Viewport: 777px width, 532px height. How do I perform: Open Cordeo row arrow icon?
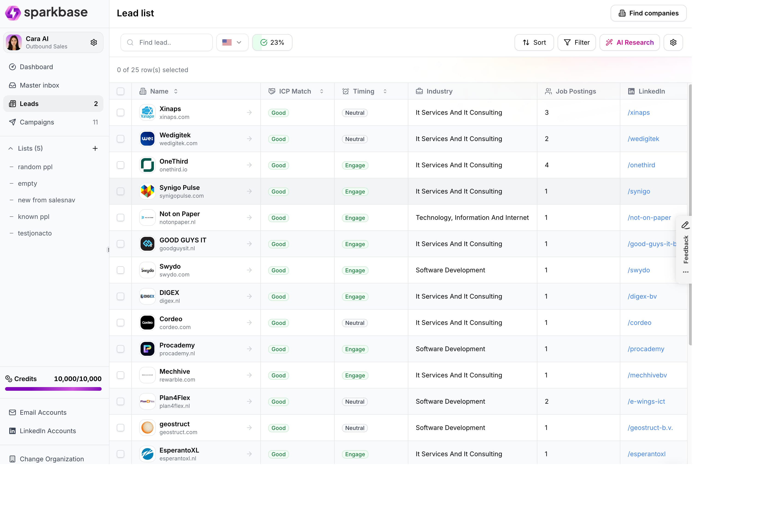pyautogui.click(x=249, y=323)
